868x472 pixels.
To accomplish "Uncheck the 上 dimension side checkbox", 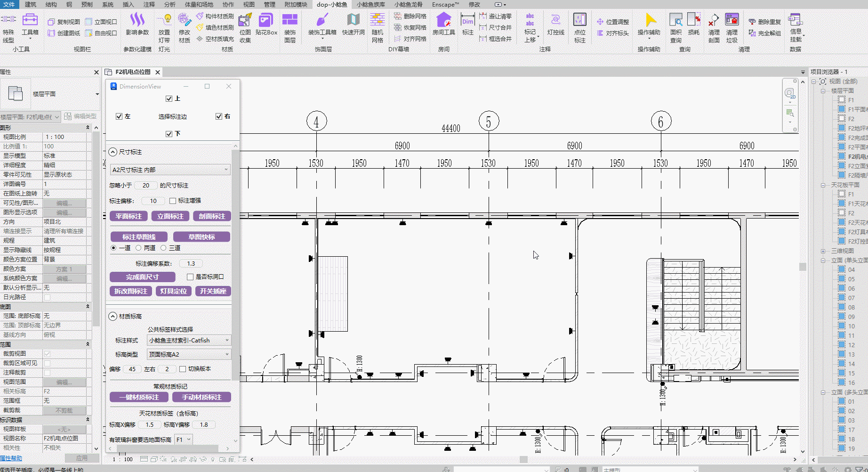I will (169, 98).
